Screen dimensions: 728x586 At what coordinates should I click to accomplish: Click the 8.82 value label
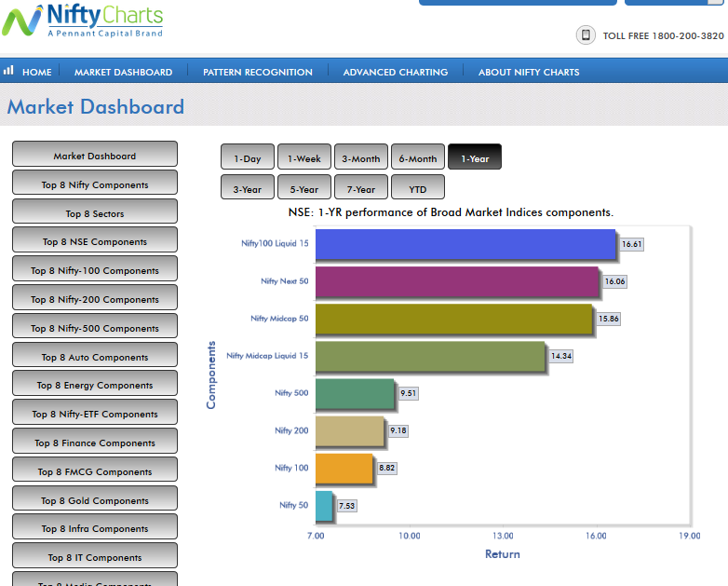[x=387, y=468]
